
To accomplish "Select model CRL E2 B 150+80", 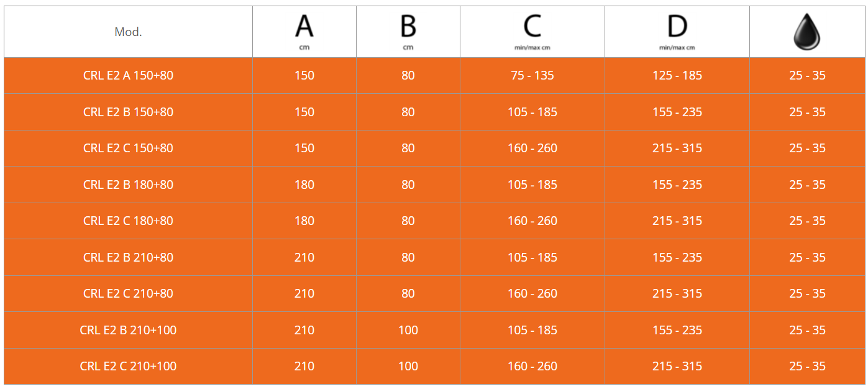I will tap(128, 112).
